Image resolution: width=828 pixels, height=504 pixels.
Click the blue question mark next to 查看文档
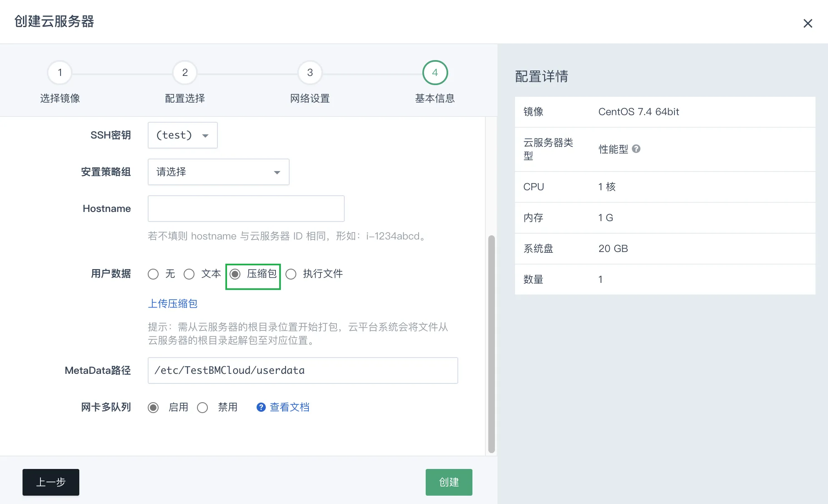point(260,407)
